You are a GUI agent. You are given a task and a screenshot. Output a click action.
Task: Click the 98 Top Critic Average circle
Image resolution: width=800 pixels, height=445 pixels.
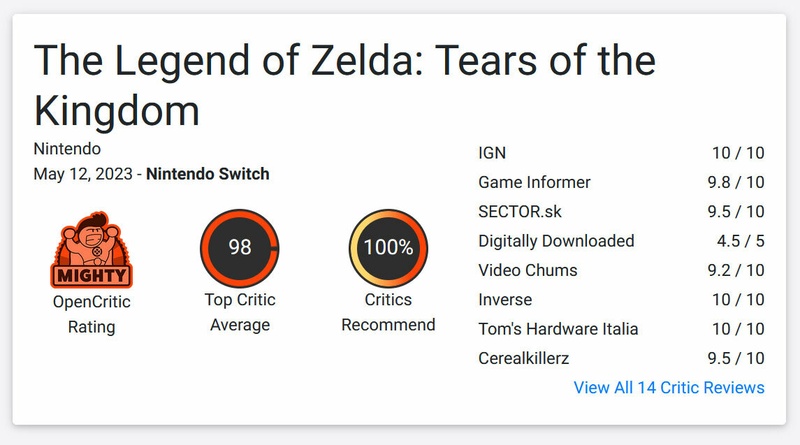click(240, 249)
